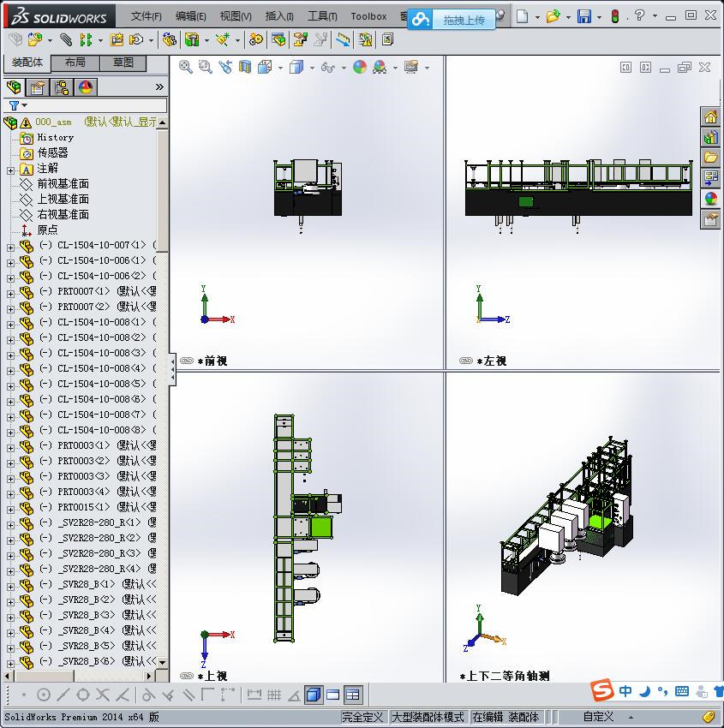This screenshot has width=724, height=728.
Task: Toggle the four-view layout button
Action: [x=353, y=695]
